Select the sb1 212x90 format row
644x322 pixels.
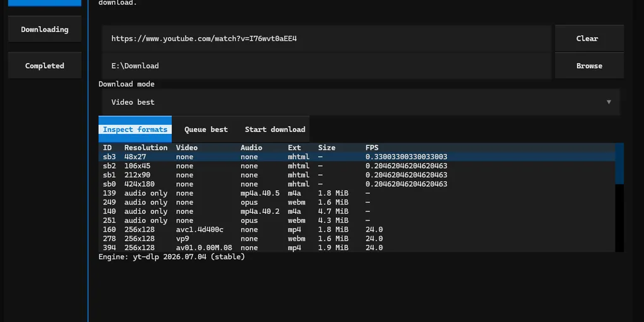(357, 175)
